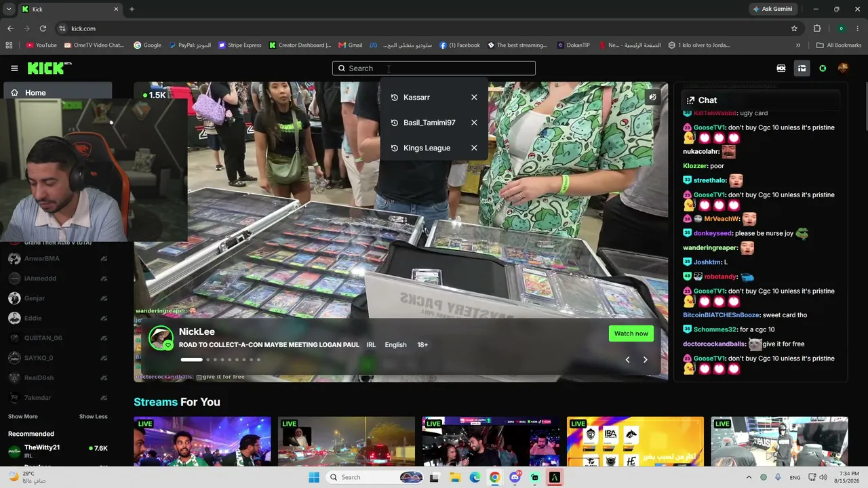Remove Kings League from recent searches
The height and width of the screenshot is (488, 868).
(x=474, y=148)
